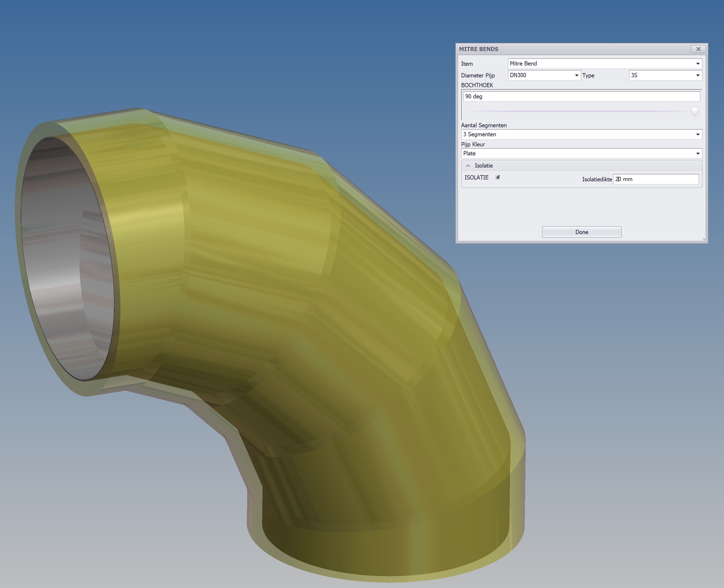Close the MITRE BENDS dialog
This screenshot has height=588, width=724.
coord(698,49)
